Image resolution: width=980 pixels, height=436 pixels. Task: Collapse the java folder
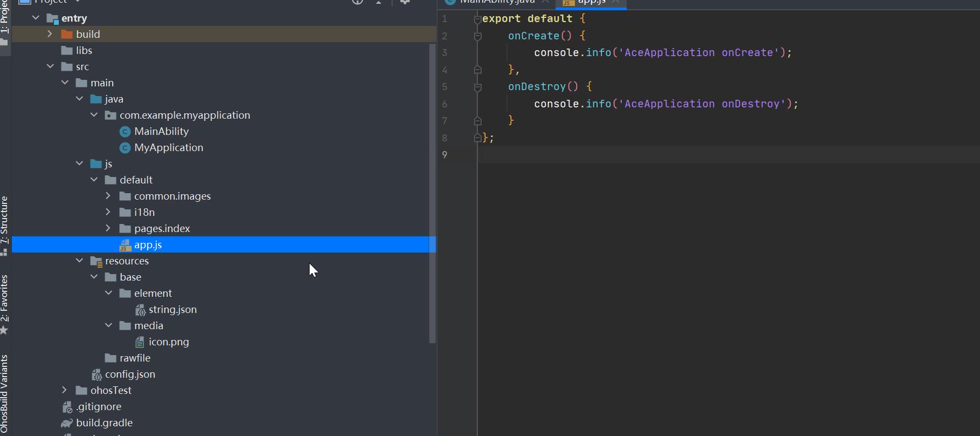point(79,99)
